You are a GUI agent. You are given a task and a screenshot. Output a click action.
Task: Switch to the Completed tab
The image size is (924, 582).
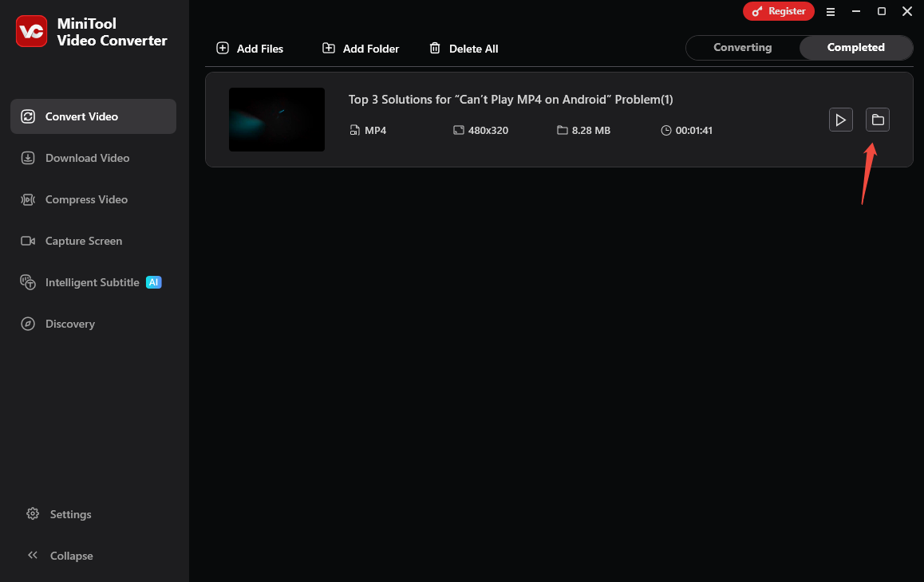tap(855, 47)
